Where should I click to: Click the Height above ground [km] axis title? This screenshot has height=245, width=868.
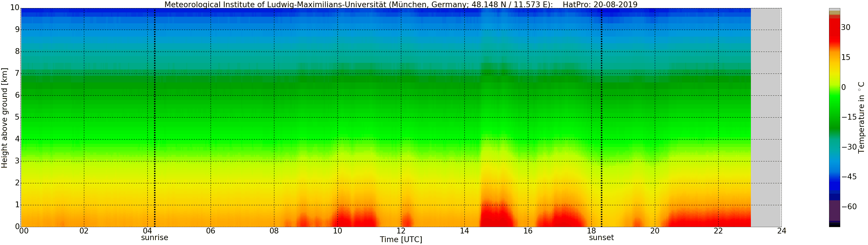[x=4, y=118]
